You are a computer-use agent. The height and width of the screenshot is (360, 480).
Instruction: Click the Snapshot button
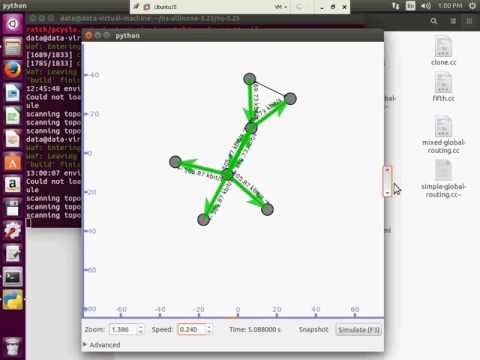coord(313,329)
